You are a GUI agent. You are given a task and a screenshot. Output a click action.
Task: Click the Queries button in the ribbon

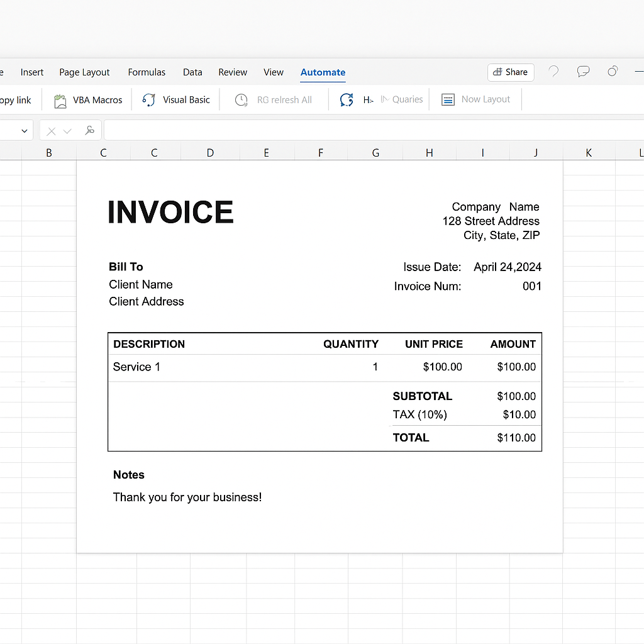(402, 99)
